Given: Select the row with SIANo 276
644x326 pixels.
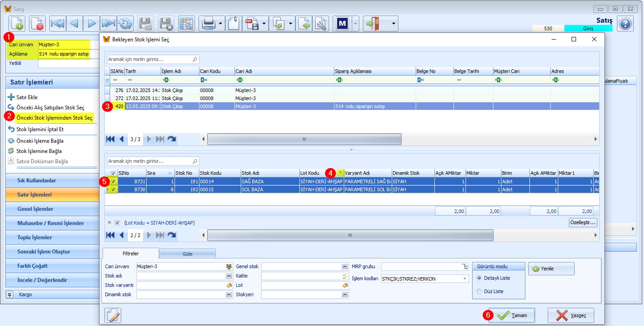Looking at the screenshot, I should point(352,90).
